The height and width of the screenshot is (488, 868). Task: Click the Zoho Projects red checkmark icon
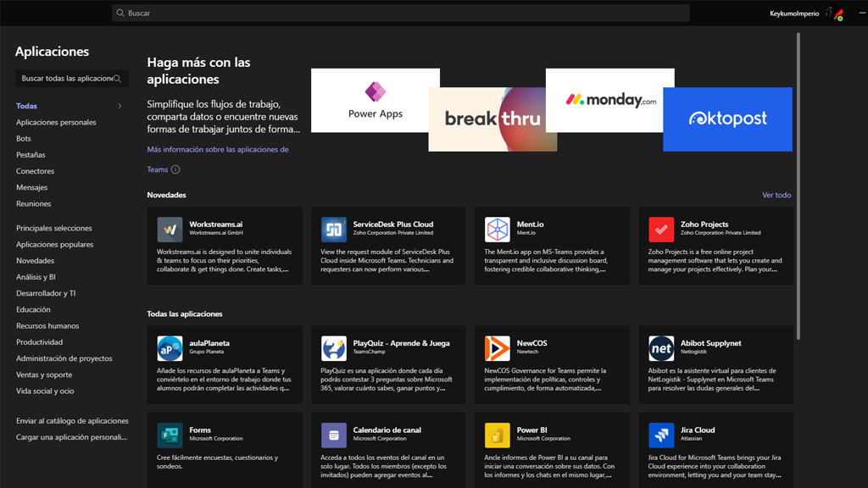point(661,230)
